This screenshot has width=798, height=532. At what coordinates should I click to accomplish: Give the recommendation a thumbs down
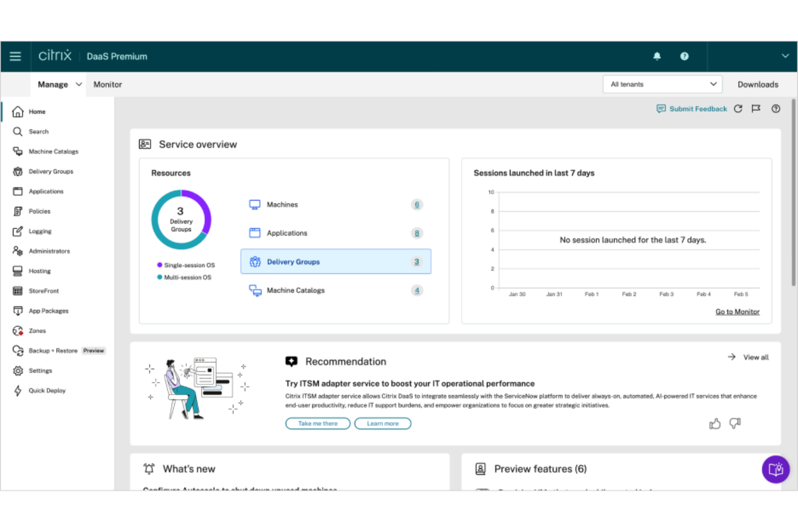click(x=735, y=424)
